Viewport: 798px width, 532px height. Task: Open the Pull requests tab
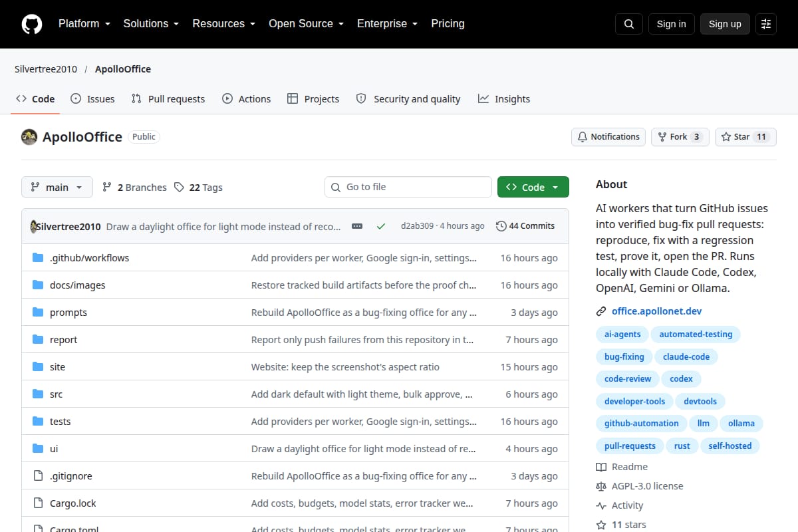click(x=168, y=99)
